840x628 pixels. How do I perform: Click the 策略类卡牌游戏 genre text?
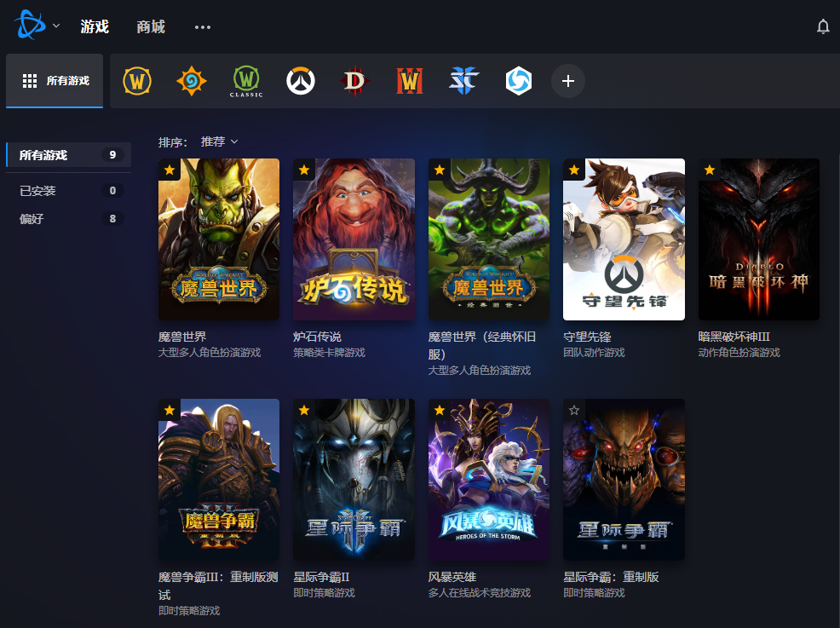pyautogui.click(x=329, y=353)
